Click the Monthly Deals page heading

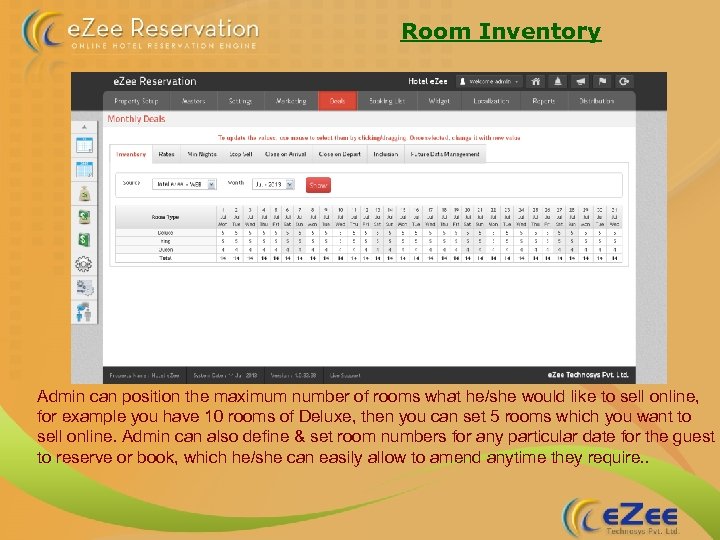(x=136, y=119)
